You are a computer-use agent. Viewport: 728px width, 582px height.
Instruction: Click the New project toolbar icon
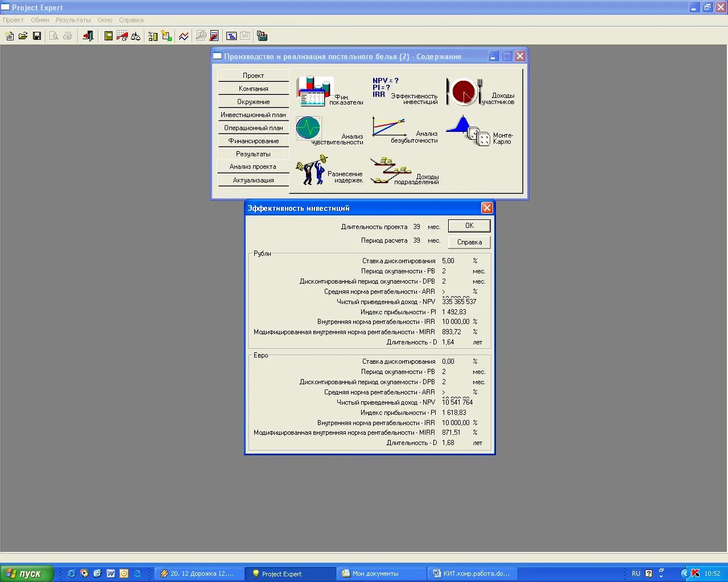point(10,36)
